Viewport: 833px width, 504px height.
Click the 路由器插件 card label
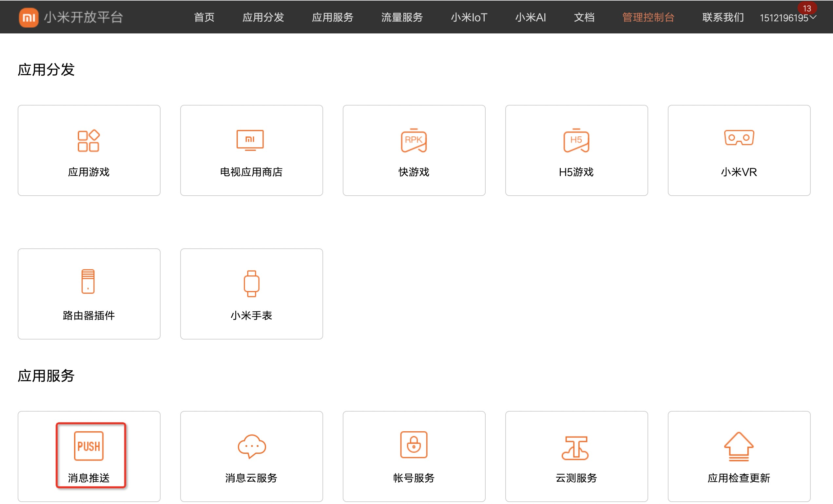(88, 315)
